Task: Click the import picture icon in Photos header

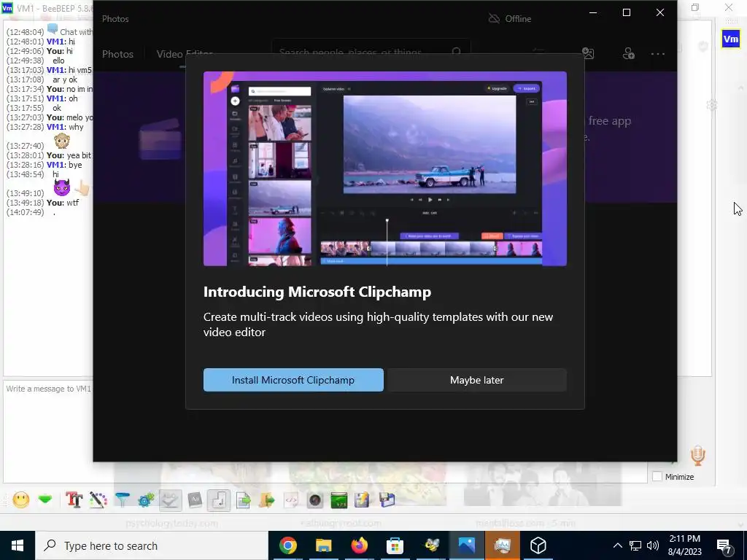Action: click(588, 53)
